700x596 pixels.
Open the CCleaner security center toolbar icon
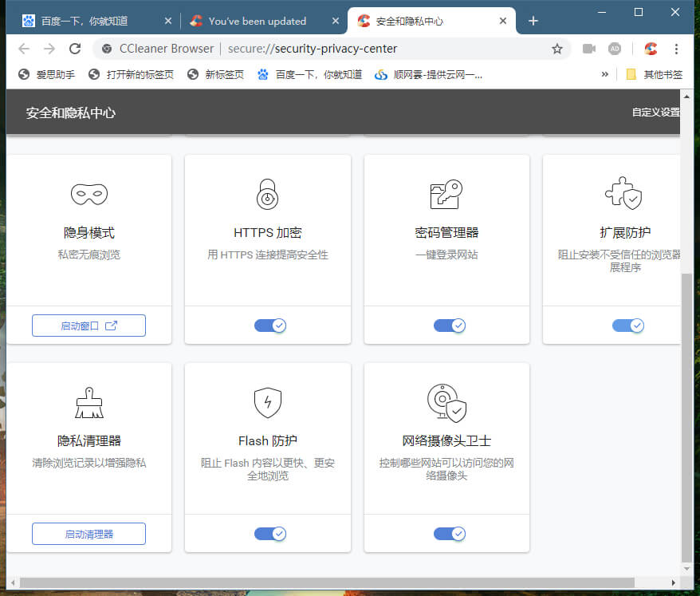(x=651, y=49)
